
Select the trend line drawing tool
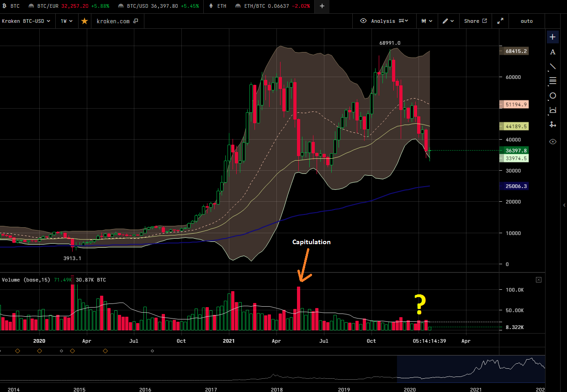click(x=553, y=67)
